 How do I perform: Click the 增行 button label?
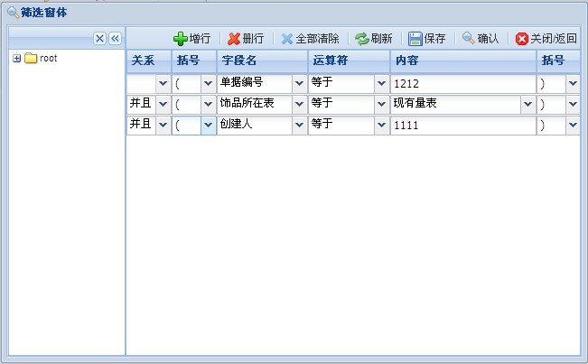pyautogui.click(x=200, y=39)
